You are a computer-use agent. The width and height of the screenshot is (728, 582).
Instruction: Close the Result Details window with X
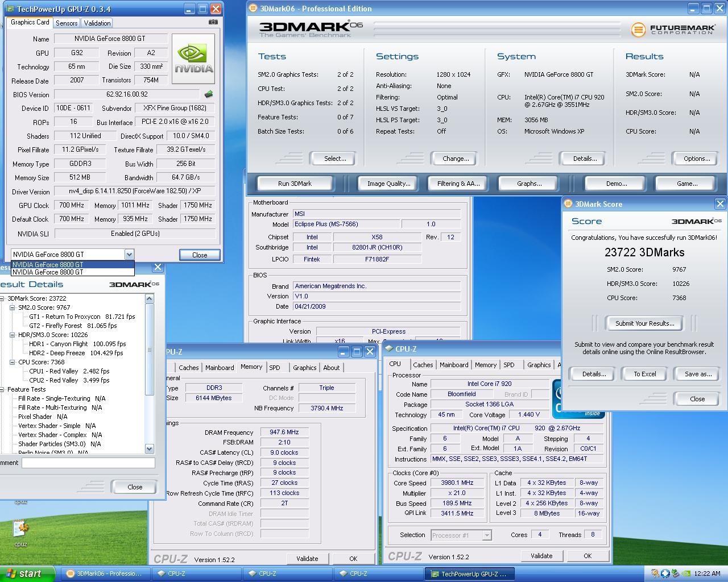[x=158, y=267]
